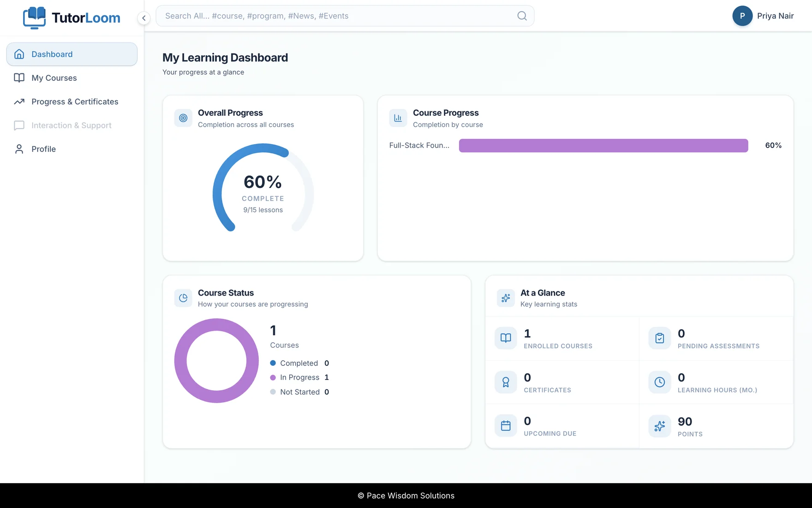812x508 pixels.
Task: Click the Course Status pie icon
Action: [x=183, y=298]
